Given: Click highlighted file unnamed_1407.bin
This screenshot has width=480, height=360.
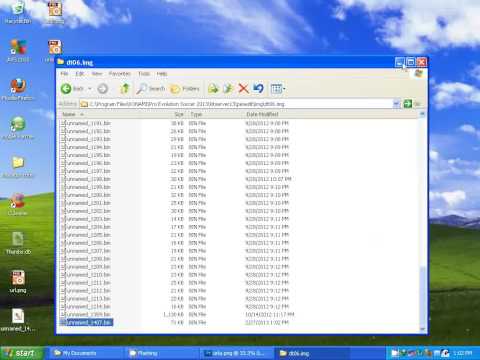Looking at the screenshot, I should pyautogui.click(x=86, y=323).
